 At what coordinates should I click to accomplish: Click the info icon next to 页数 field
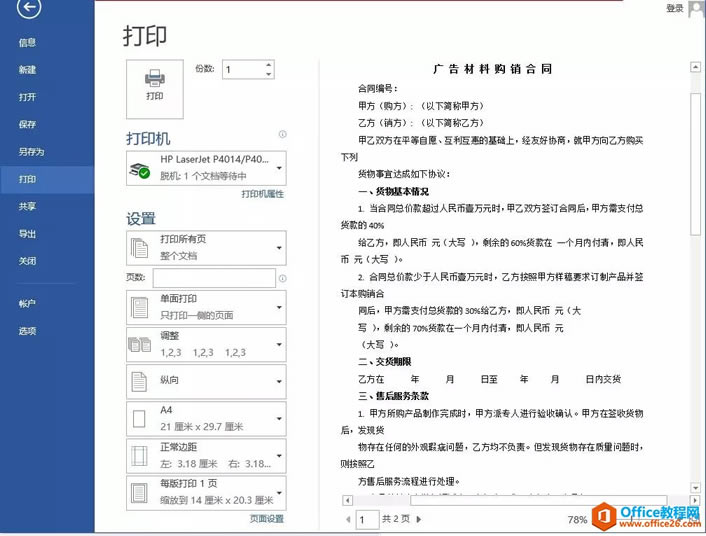[x=282, y=278]
